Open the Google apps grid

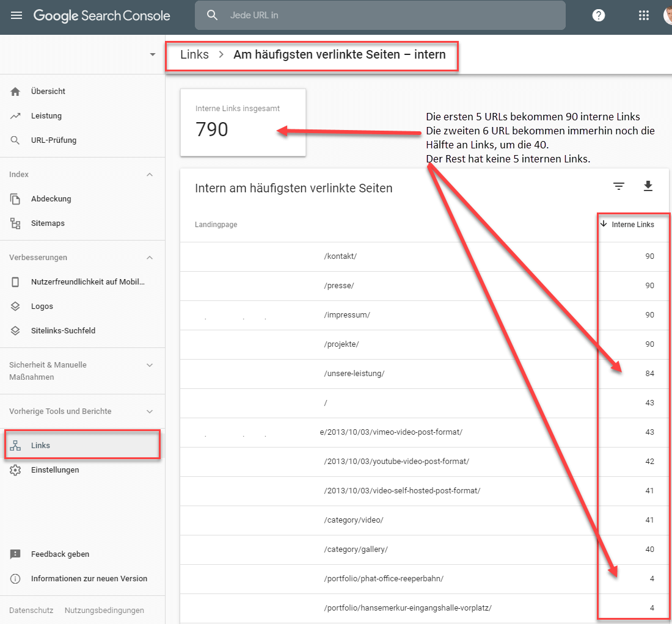tap(644, 15)
